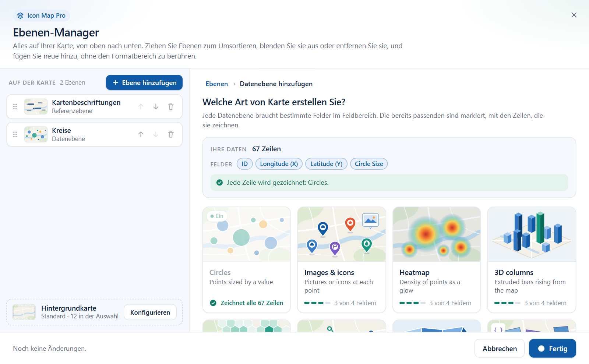The width and height of the screenshot is (589, 364).
Task: Click Hintergrundkarte map thumbnail
Action: point(24,312)
